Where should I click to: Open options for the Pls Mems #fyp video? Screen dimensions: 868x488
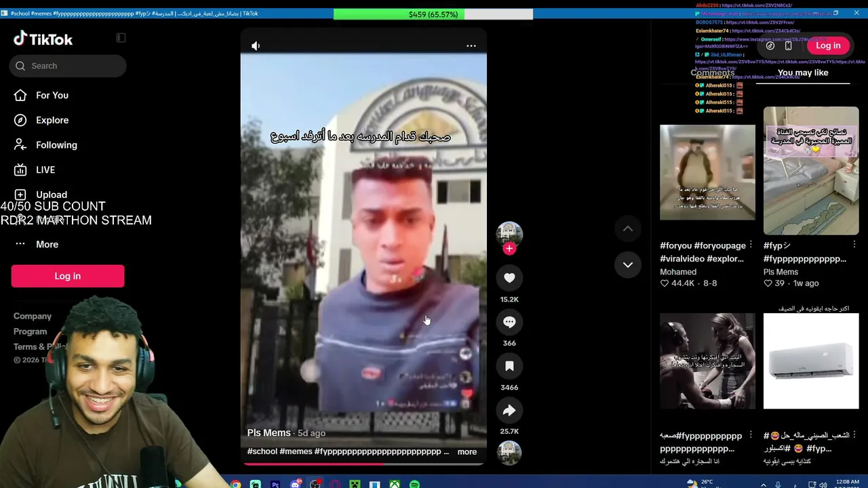(854, 245)
